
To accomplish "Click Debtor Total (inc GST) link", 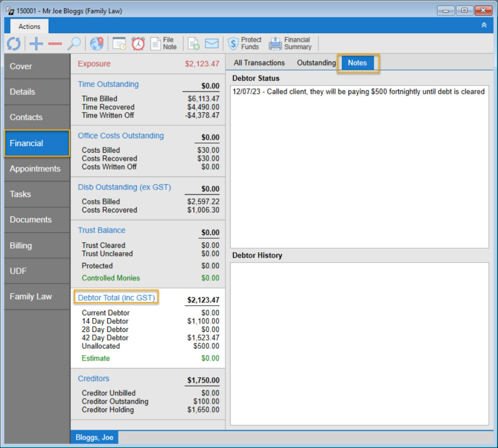I will point(116,297).
